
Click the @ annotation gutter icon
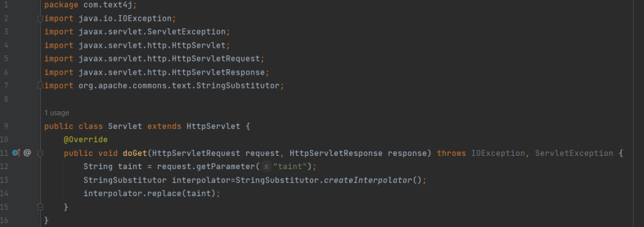pos(27,153)
